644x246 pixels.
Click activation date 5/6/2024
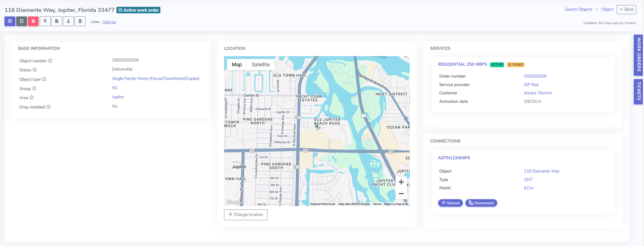(x=532, y=101)
